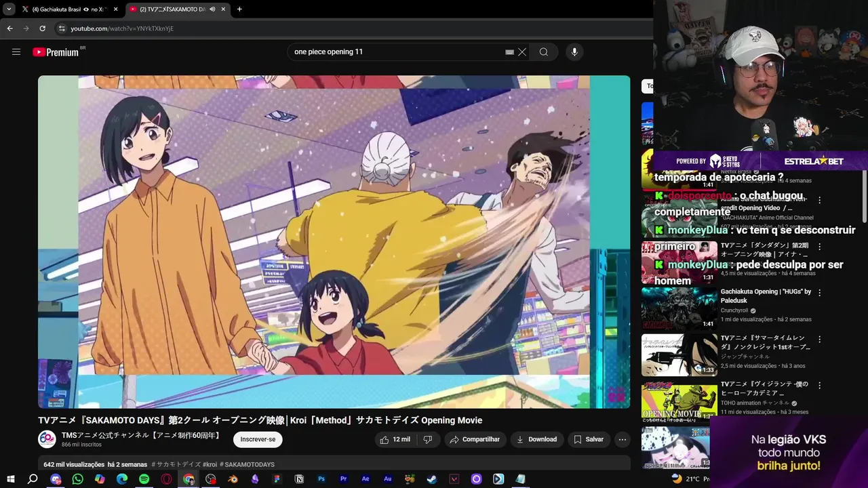Open Notion from the taskbar
Image resolution: width=868 pixels, height=488 pixels.
point(299,479)
